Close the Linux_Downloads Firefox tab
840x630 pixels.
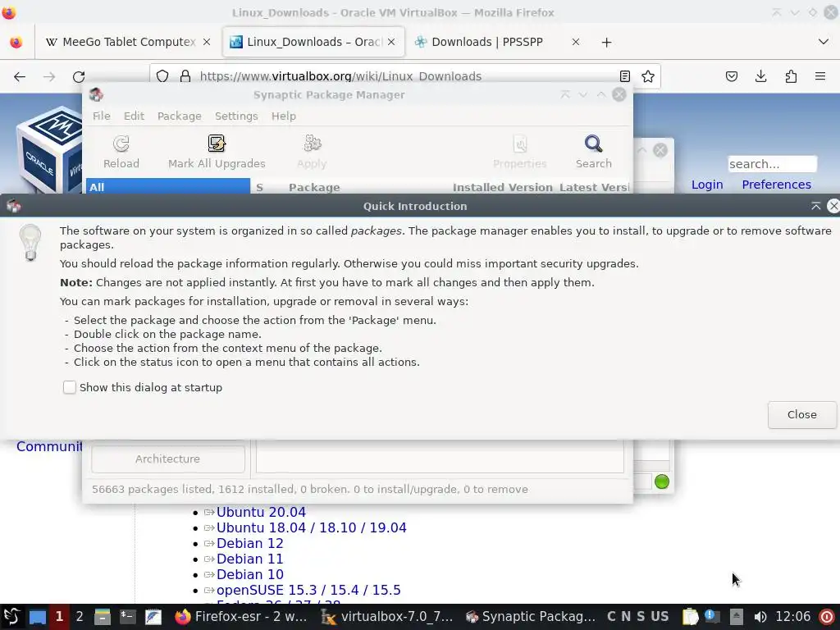tap(391, 42)
